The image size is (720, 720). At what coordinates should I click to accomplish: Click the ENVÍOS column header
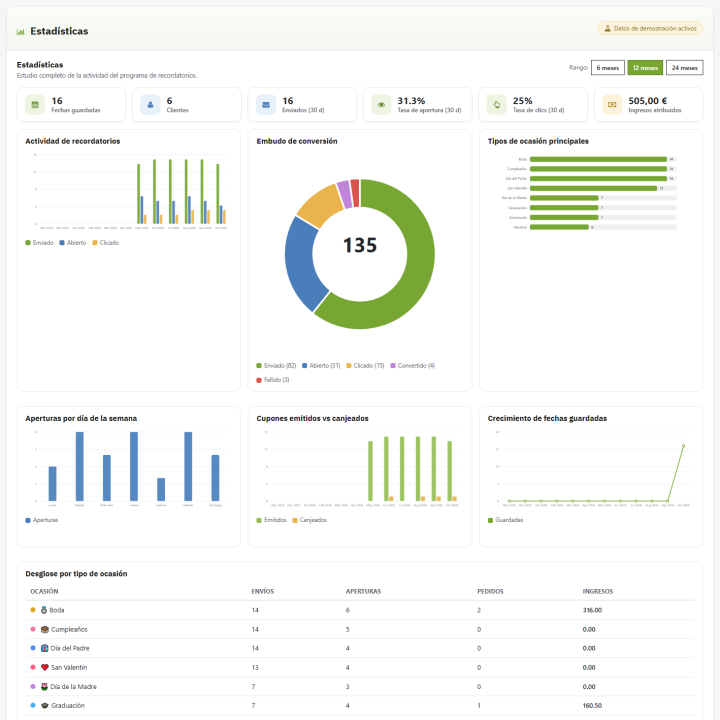pyautogui.click(x=263, y=591)
